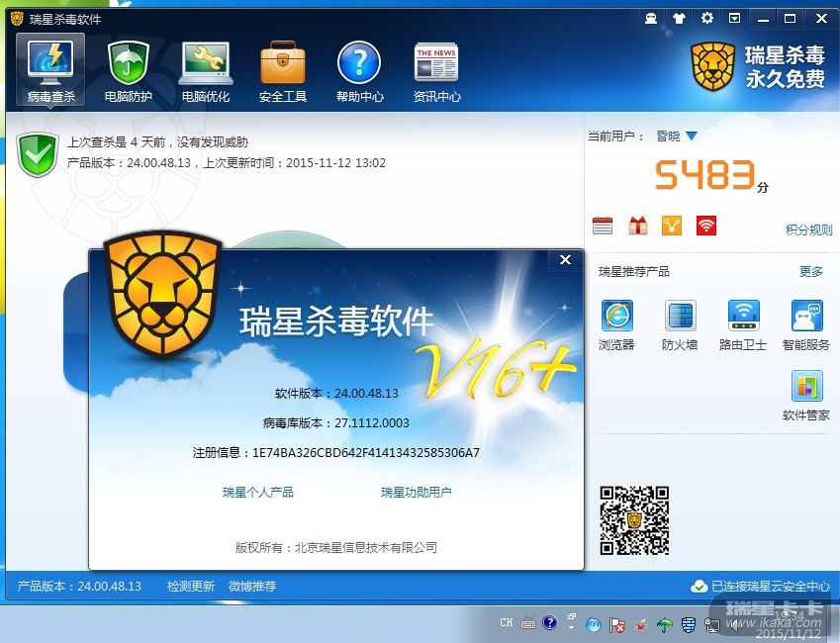This screenshot has width=840, height=643.
Task: Click the 瑞星杀毒 永久免费 lion logo
Action: point(758,67)
